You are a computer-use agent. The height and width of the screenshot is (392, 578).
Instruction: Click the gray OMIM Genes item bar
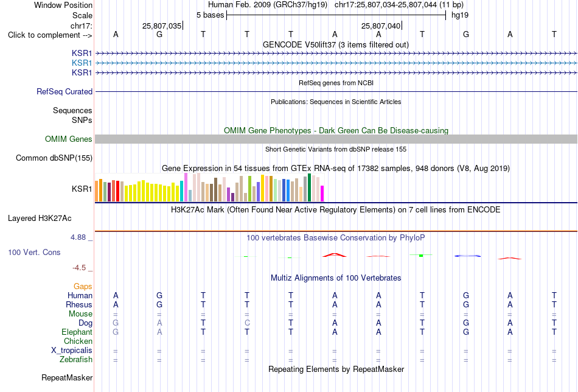[336, 139]
